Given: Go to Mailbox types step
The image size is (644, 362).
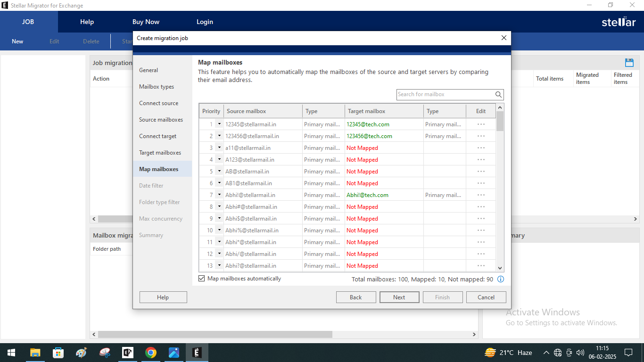Looking at the screenshot, I should [157, 87].
